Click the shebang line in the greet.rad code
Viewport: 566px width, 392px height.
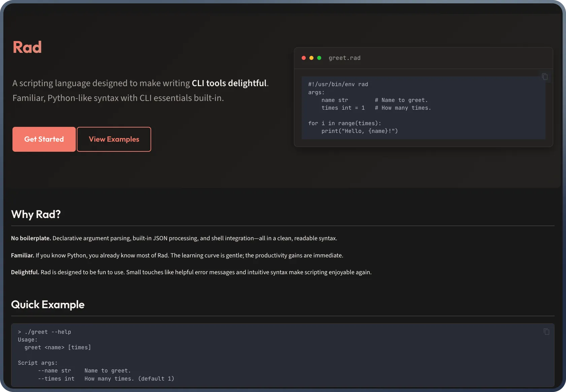338,84
